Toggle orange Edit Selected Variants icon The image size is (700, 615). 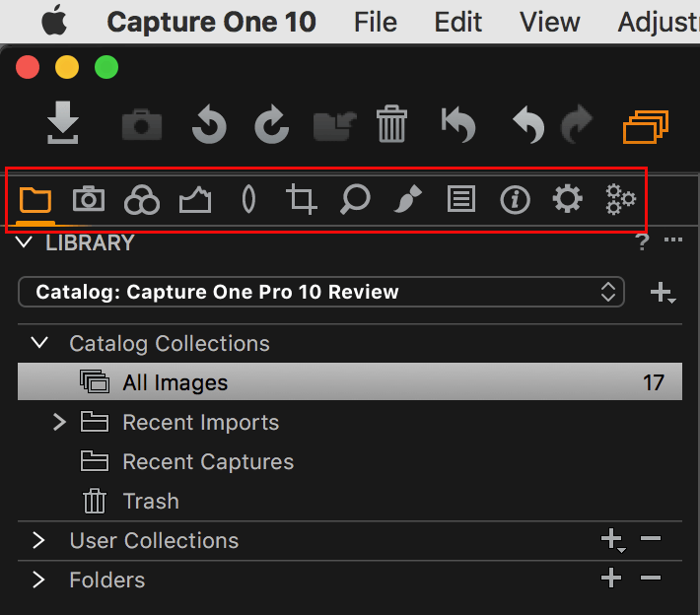[x=646, y=127]
